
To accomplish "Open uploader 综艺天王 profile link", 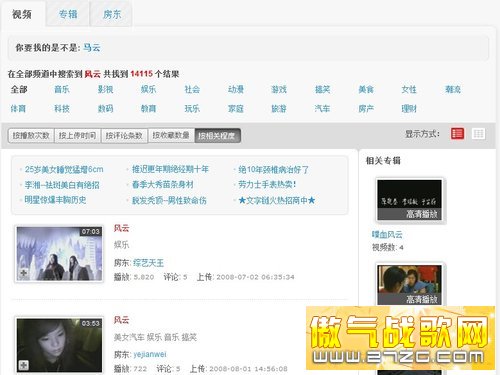I will pos(148,263).
